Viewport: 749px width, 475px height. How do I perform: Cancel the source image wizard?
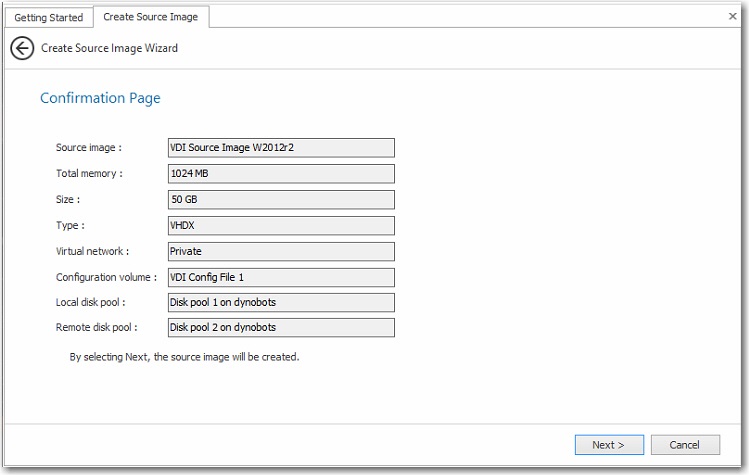pos(684,444)
